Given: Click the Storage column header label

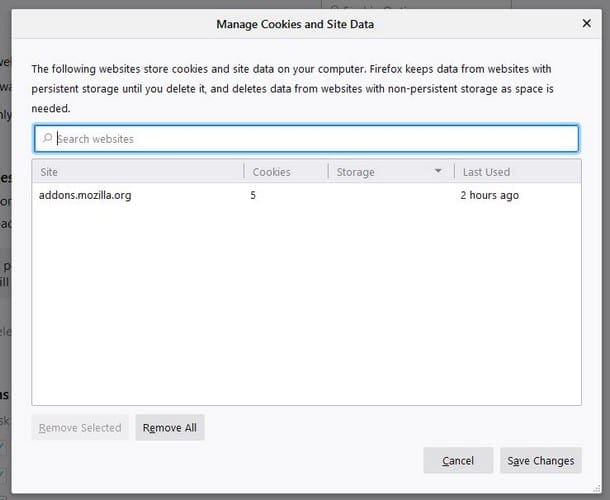Looking at the screenshot, I should click(356, 172).
